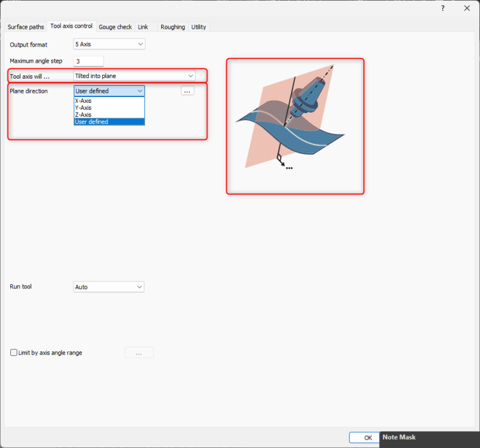Click the Maximum angle step field
The height and width of the screenshot is (448, 480).
coord(88,61)
